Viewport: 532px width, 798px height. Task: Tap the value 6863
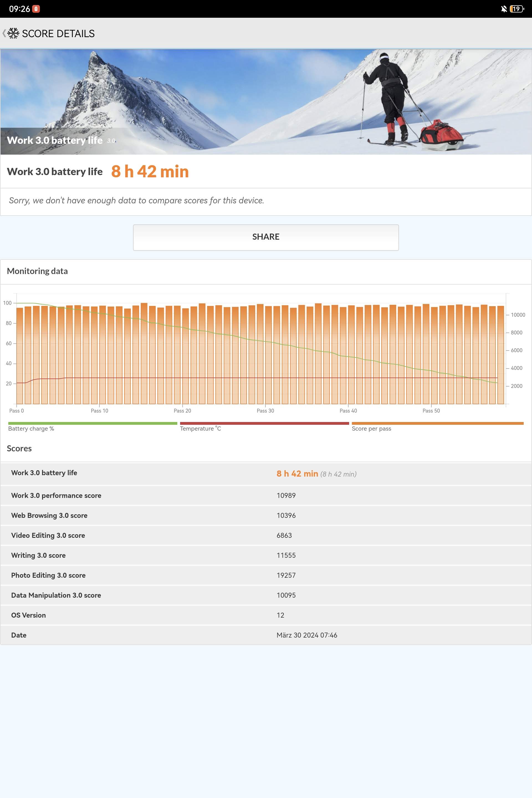[x=284, y=535]
